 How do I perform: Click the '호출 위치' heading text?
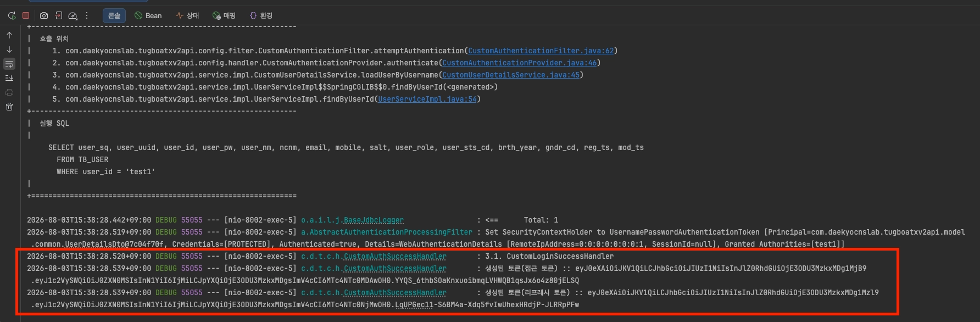click(x=54, y=38)
